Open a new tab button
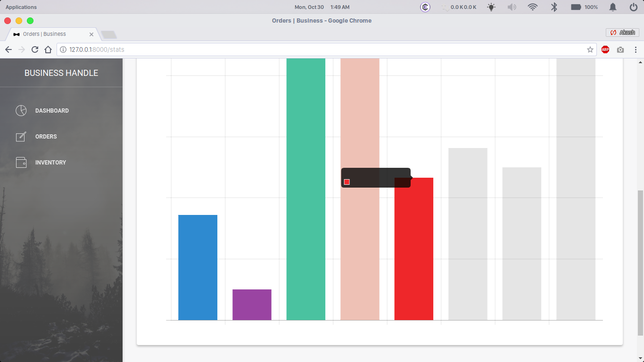This screenshot has width=644, height=362. (109, 35)
